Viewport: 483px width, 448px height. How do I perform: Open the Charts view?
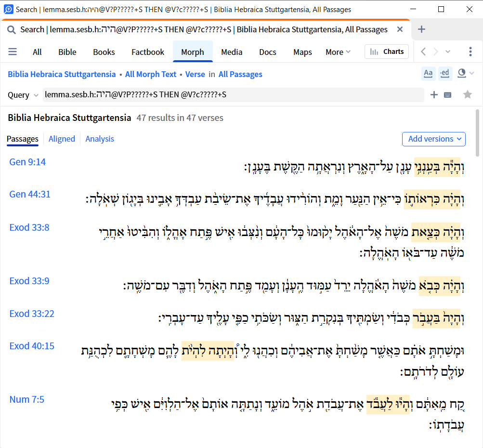tap(387, 52)
